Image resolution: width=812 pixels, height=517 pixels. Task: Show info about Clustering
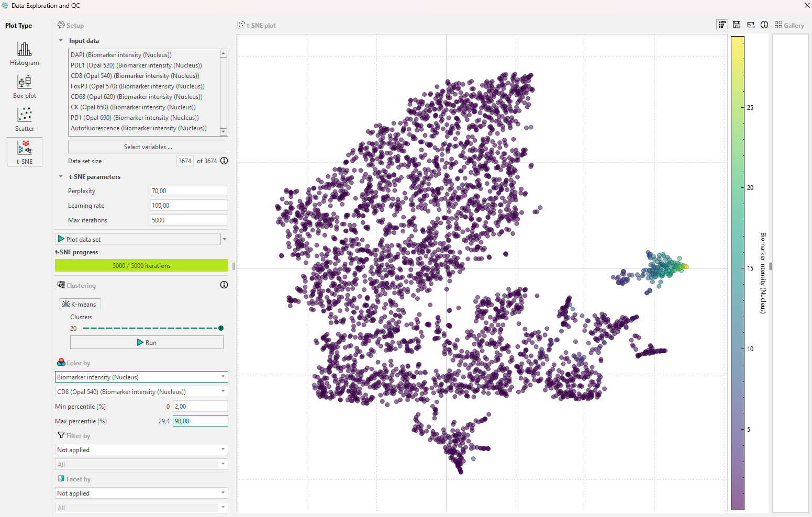coord(224,285)
